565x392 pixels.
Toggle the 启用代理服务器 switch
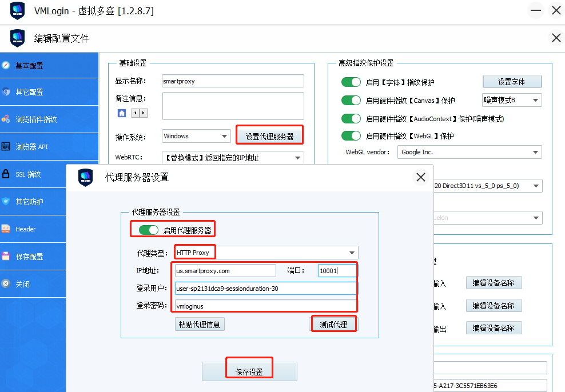(x=148, y=230)
